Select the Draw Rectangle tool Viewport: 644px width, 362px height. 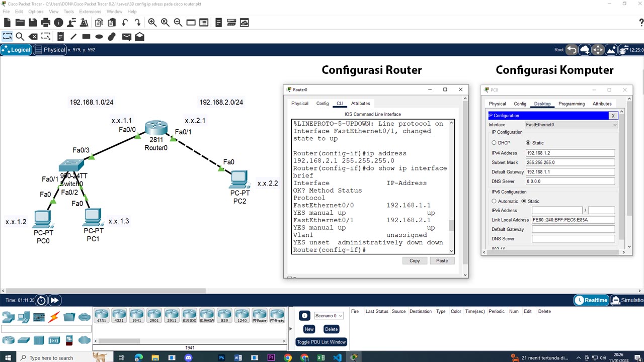click(x=86, y=36)
